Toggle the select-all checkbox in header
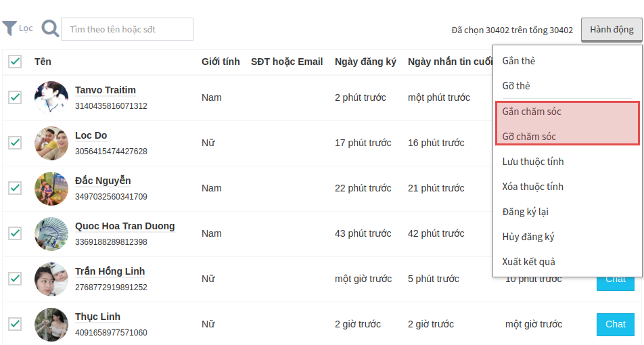 tap(14, 62)
